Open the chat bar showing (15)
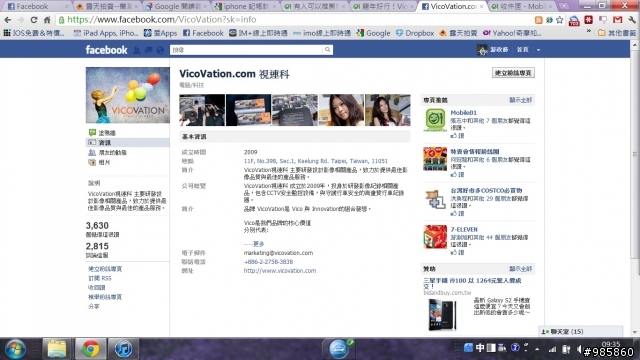This screenshot has height=360, width=640. (582, 331)
